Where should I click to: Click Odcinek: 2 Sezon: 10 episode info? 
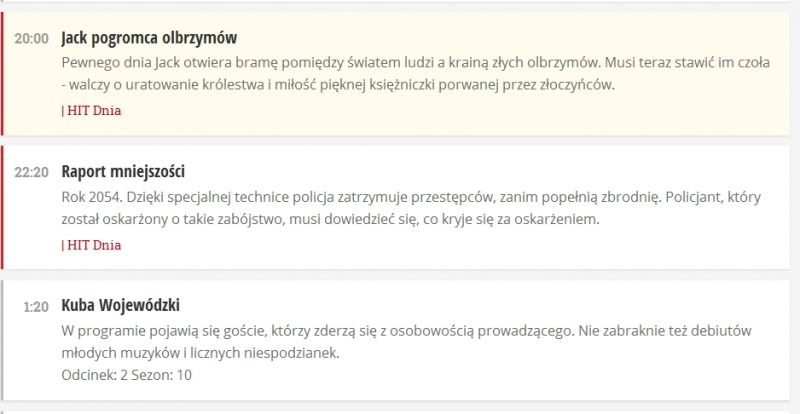point(127,375)
